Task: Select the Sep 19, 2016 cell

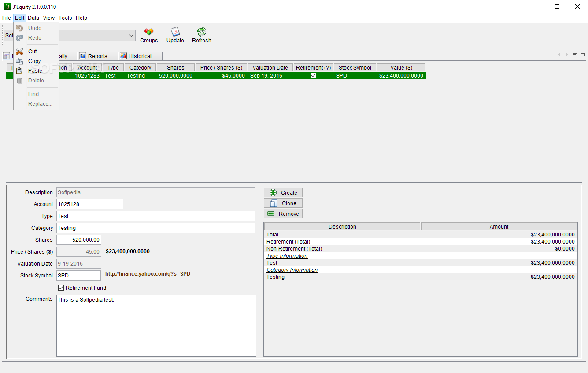Action: point(270,76)
